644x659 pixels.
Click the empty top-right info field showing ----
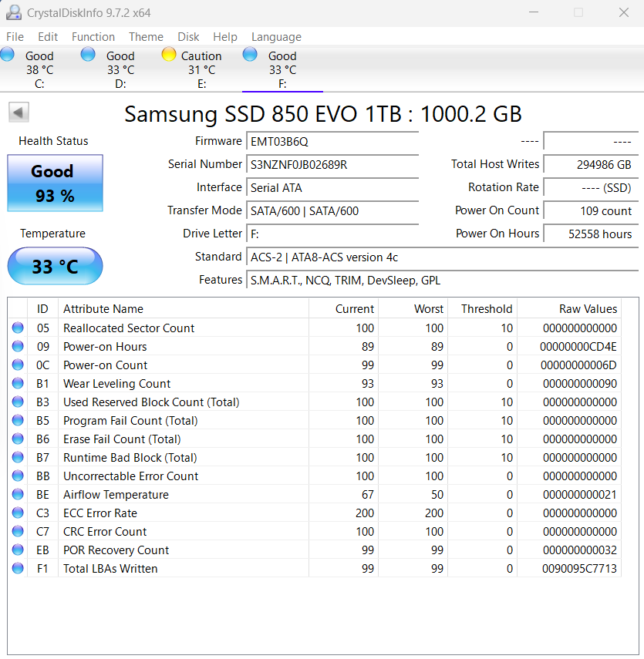[x=591, y=141]
